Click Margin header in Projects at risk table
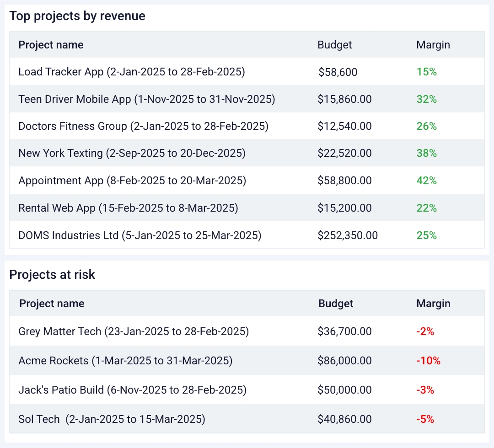Viewport: 494px width, 448px height. 433,304
